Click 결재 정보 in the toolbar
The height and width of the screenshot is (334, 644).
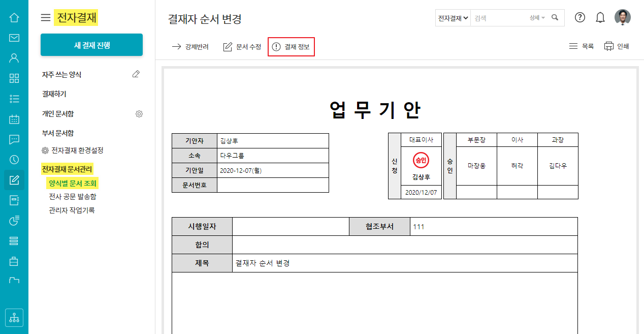292,47
